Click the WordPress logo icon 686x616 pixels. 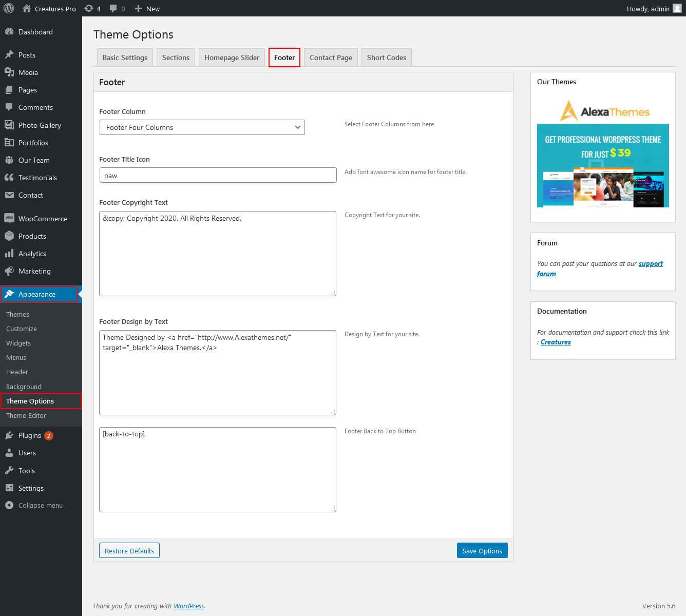coord(9,8)
